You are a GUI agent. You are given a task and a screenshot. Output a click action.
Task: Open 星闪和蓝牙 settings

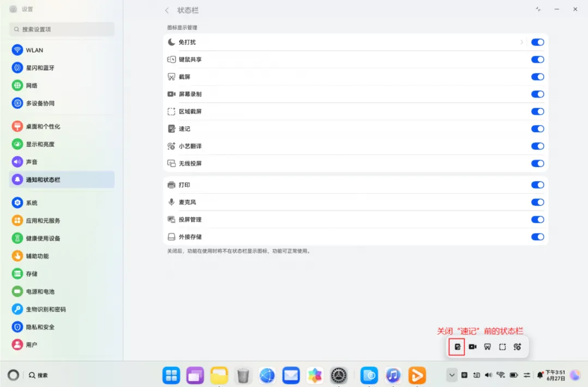tap(62, 67)
